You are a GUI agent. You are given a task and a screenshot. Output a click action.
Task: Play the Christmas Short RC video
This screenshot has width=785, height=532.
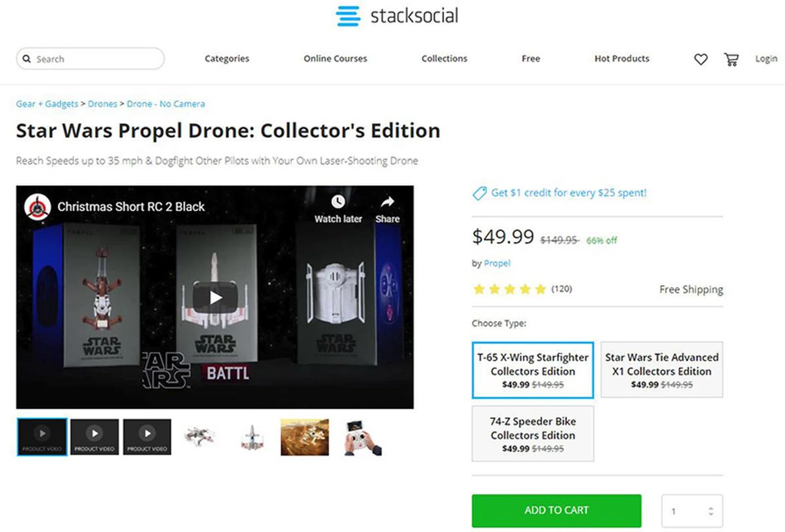pos(215,297)
